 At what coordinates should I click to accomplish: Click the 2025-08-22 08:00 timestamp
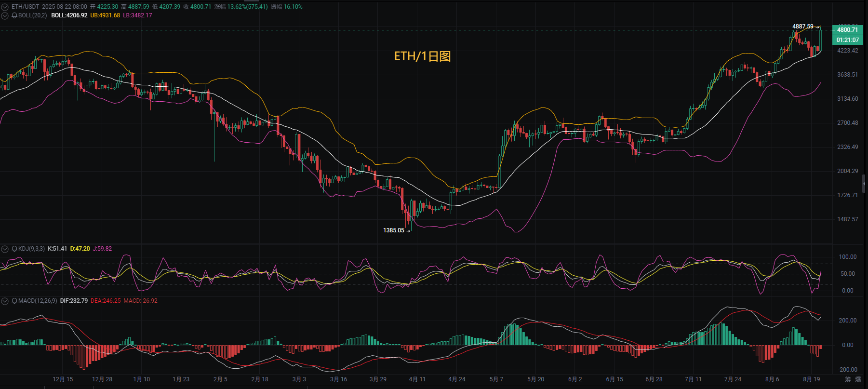pyautogui.click(x=65, y=7)
